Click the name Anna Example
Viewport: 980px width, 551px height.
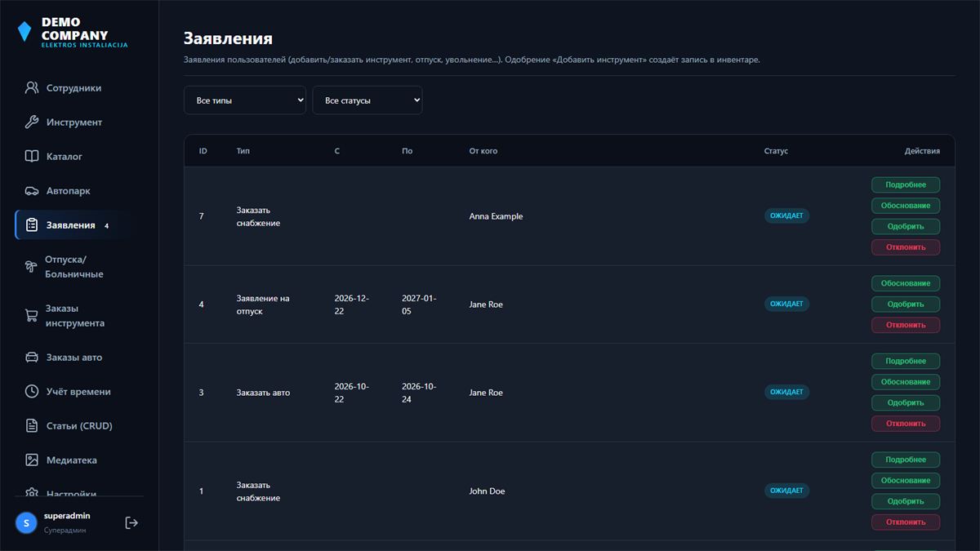496,216
